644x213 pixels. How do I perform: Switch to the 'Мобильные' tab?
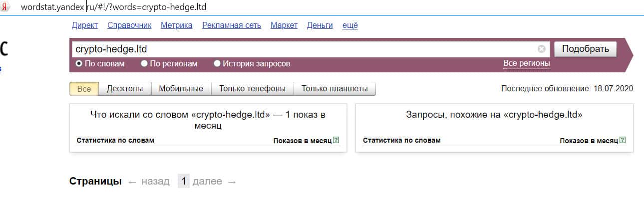pyautogui.click(x=181, y=89)
